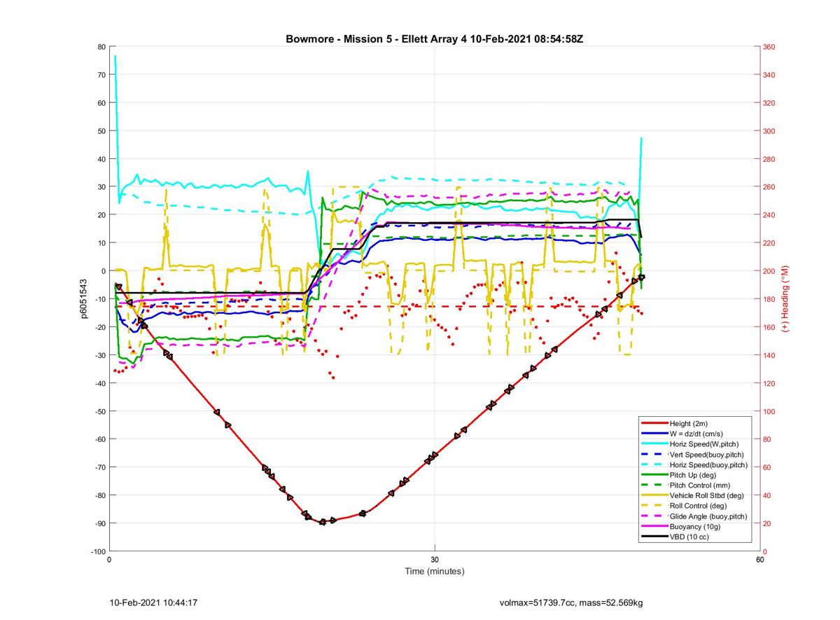Select the "Horiz Speed(buoy,pitch)" legend entry
840x620 pixels.
pos(709,464)
